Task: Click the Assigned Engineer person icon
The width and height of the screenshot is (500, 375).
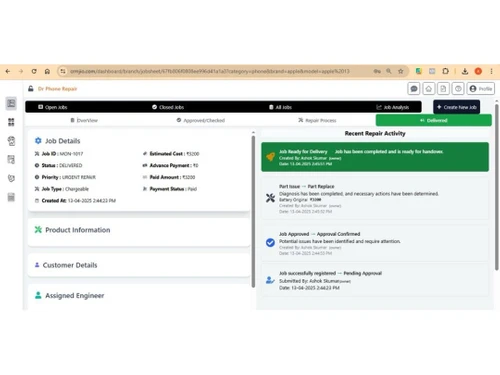Action: pos(38,295)
